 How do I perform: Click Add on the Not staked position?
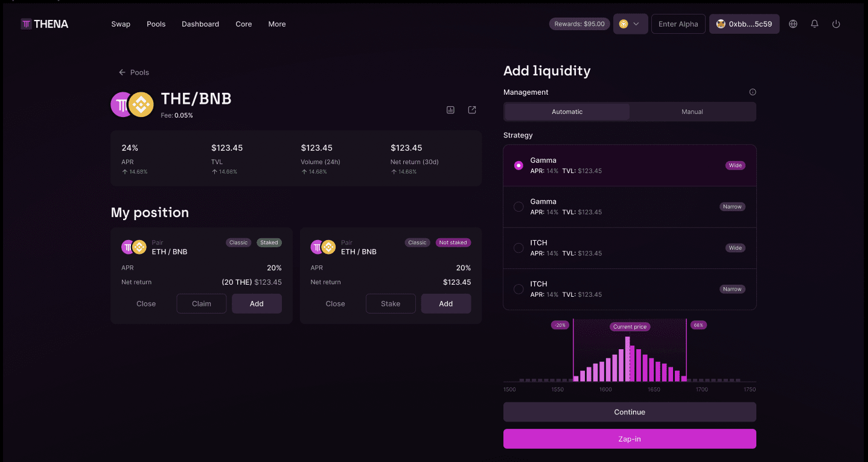pos(446,304)
